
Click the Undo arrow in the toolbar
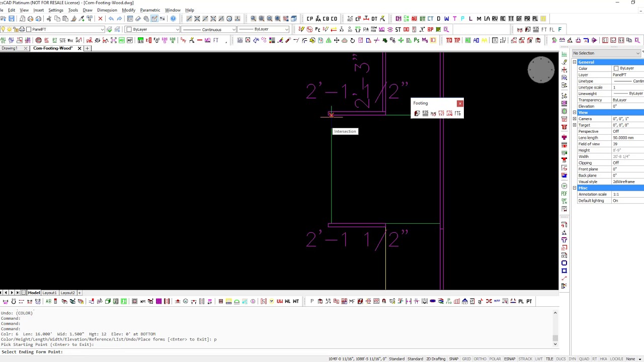[111, 19]
